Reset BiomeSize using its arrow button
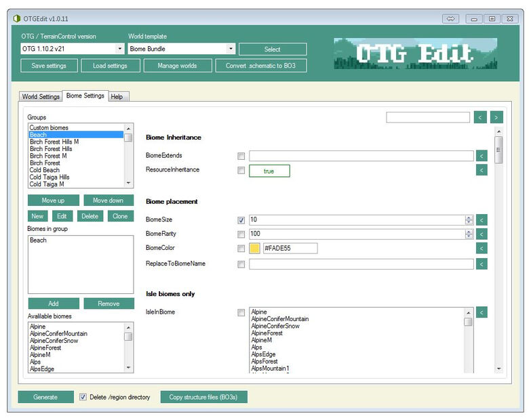531x420 pixels. point(481,220)
